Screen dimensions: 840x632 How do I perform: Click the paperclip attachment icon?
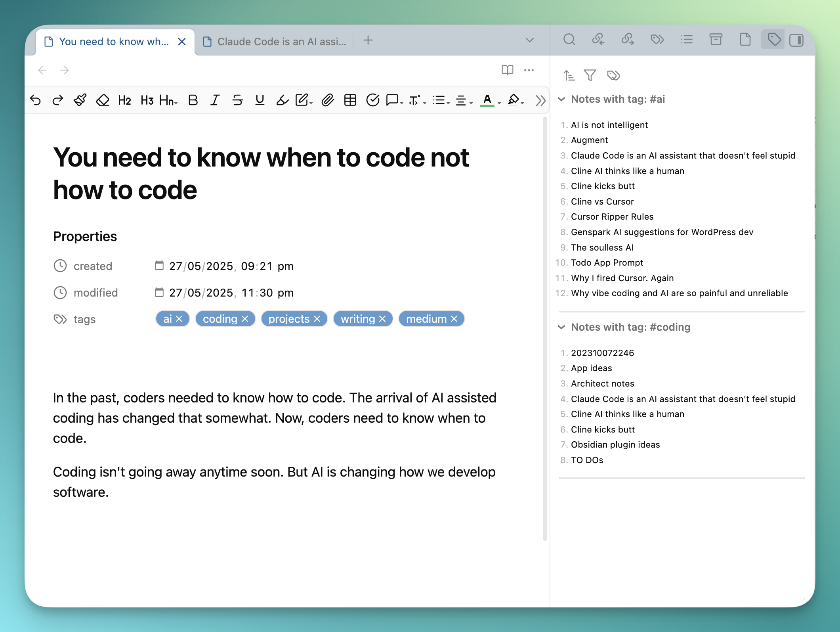pos(328,100)
